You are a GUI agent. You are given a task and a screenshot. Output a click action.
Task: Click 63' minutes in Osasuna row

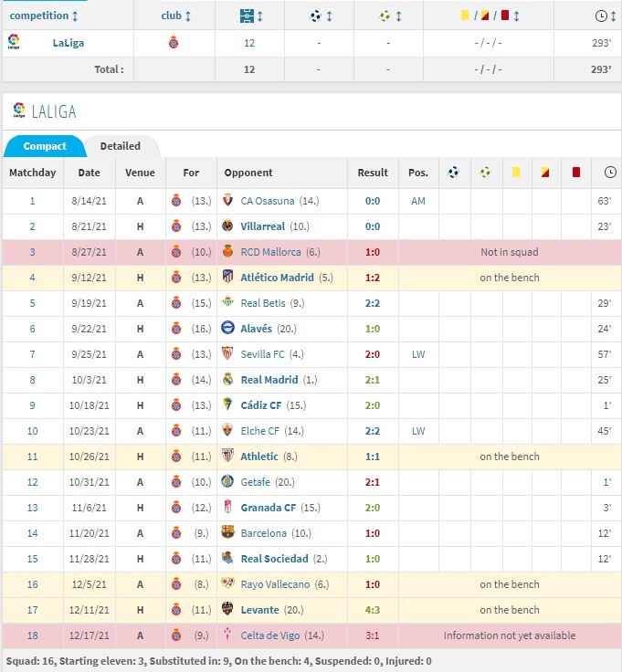click(x=605, y=201)
